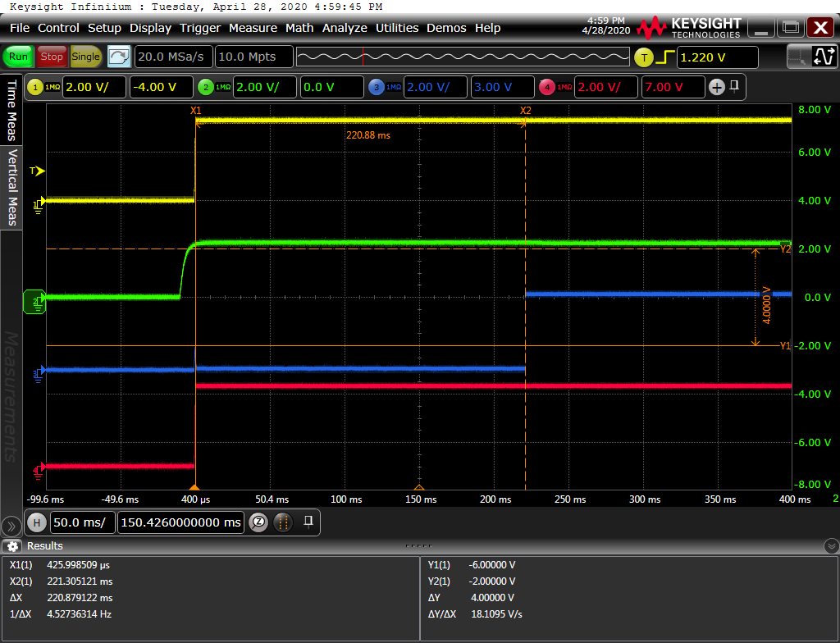The width and height of the screenshot is (840, 643).
Task: Switch to the Vertical Meas tab
Action: pos(11,188)
